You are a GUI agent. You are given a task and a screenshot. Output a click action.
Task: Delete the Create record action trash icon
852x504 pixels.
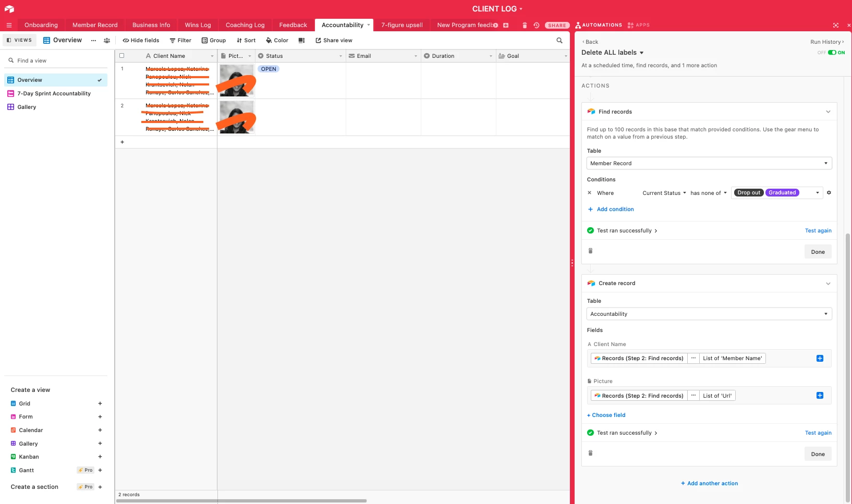coord(590,453)
